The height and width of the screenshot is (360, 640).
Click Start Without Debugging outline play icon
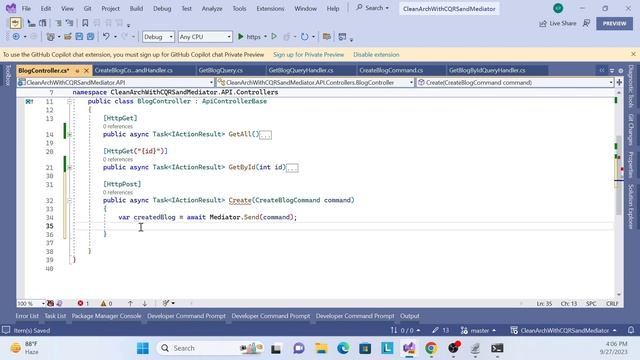(274, 36)
